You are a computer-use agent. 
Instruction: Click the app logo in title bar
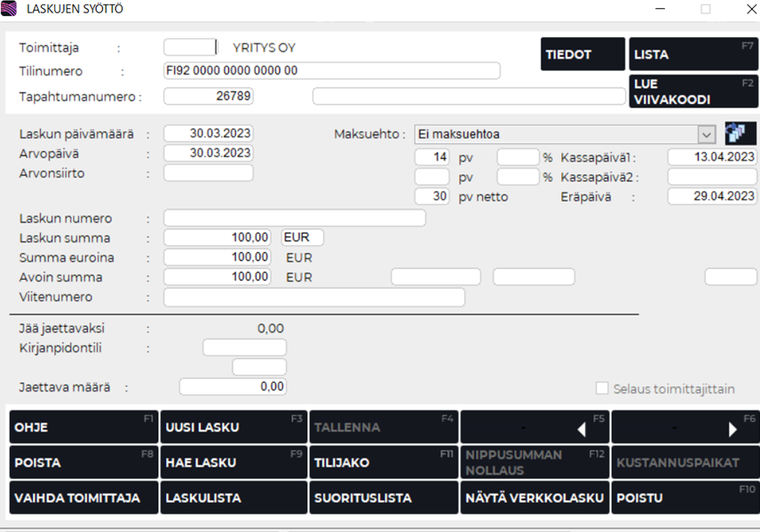[x=10, y=9]
